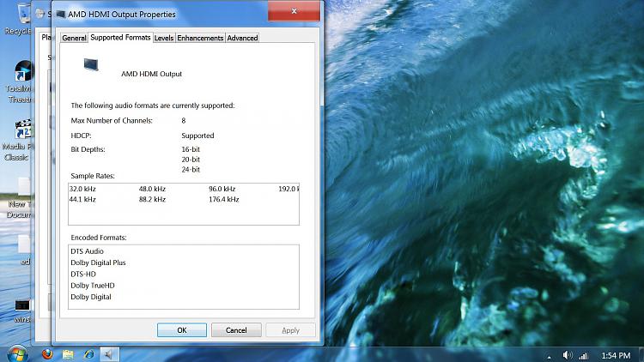Image resolution: width=644 pixels, height=362 pixels.
Task: Open the volume control in system tray
Action: coord(568,355)
